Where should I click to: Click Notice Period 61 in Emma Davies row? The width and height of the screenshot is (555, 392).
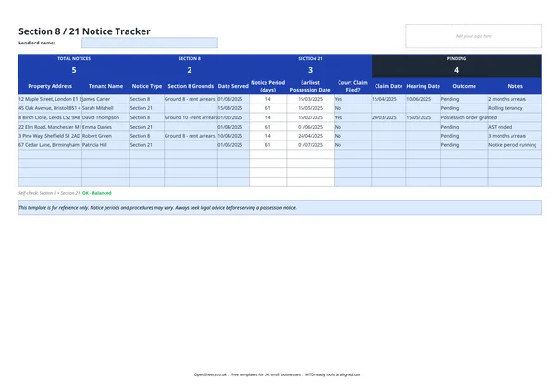(x=268, y=127)
